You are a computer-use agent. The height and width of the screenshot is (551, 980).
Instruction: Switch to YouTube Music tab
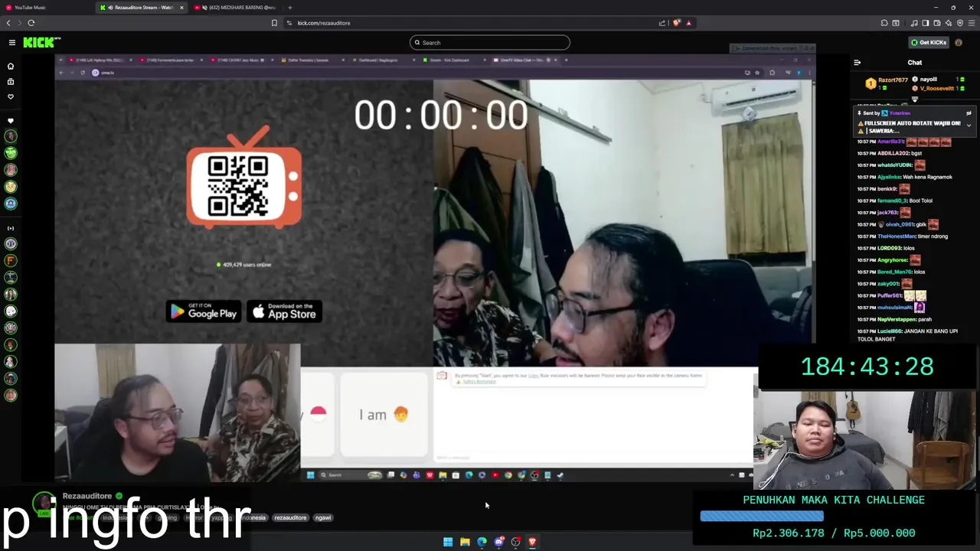pos(46,8)
